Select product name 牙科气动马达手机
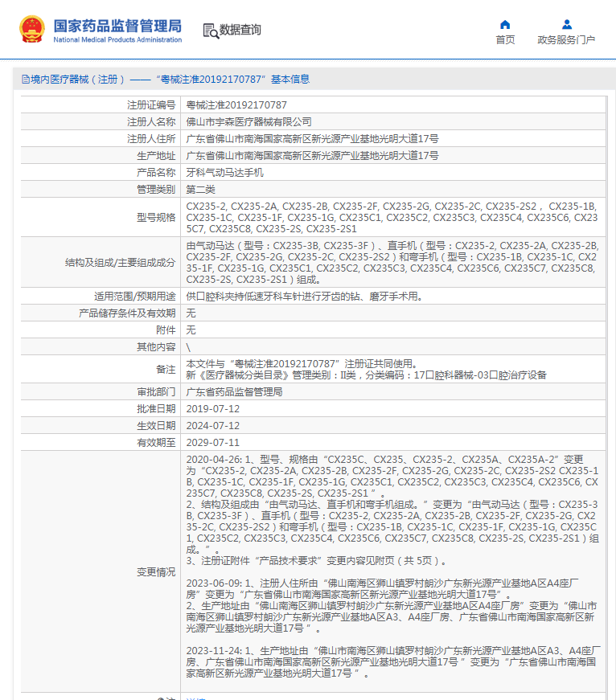 coord(224,172)
